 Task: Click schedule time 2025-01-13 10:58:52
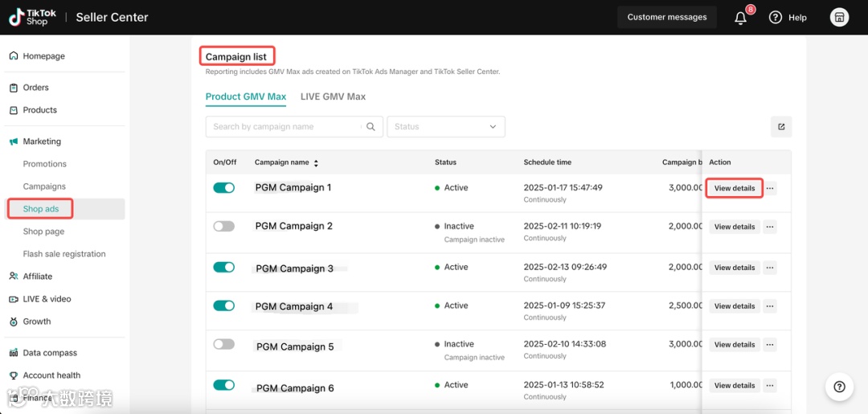pyautogui.click(x=563, y=385)
